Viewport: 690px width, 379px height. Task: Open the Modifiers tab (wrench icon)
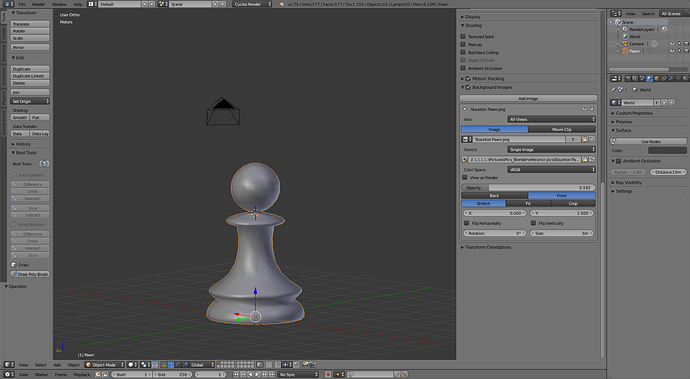click(671, 78)
